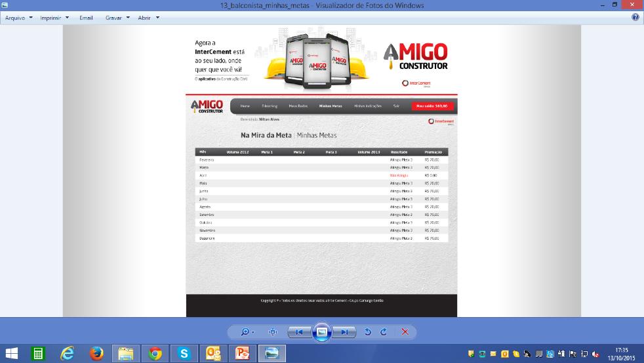
Task: Launch Firefox from taskbar
Action: 96,354
